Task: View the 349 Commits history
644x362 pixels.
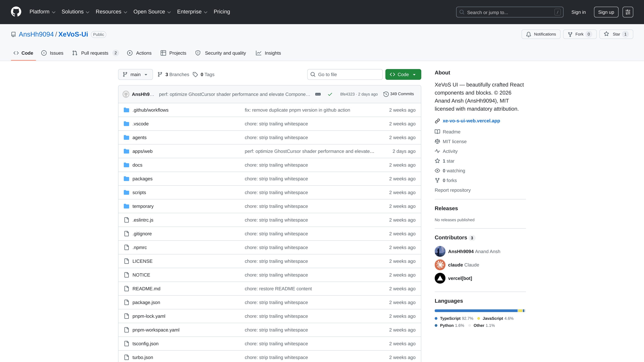Action: point(398,94)
